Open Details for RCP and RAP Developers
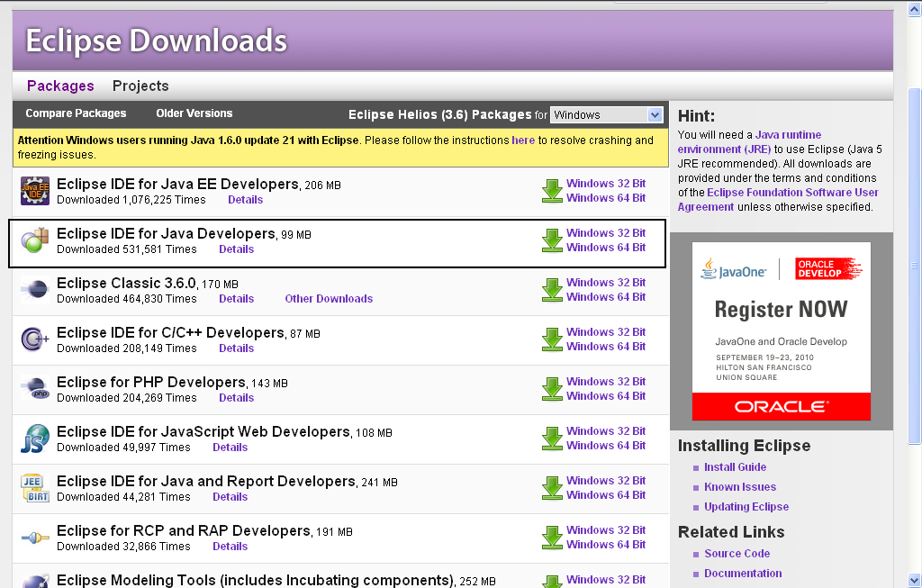The height and width of the screenshot is (588, 922). click(x=230, y=547)
